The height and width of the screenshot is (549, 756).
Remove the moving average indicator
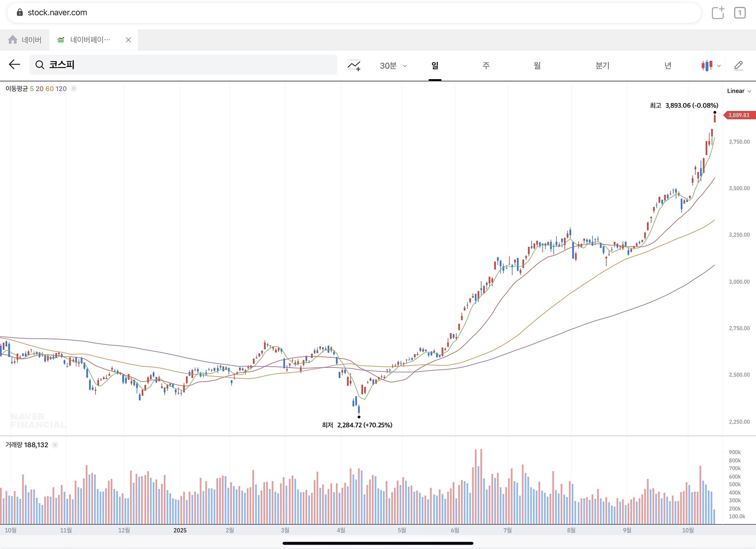coord(74,89)
